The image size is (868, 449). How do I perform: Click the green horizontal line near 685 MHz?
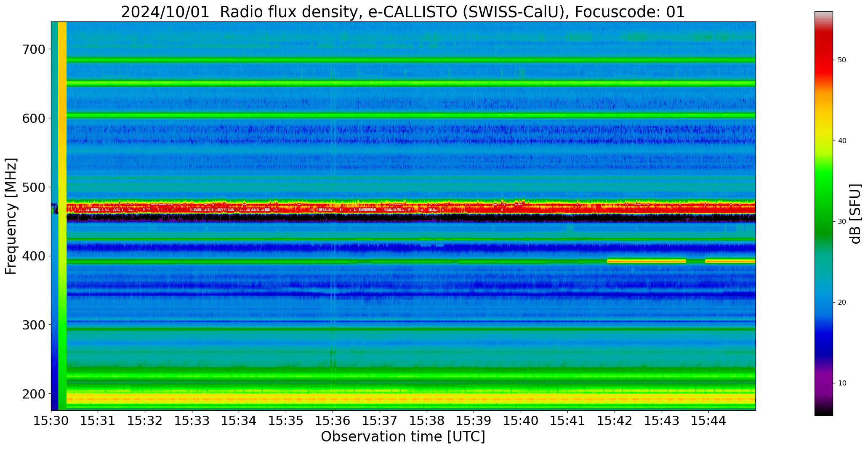pyautogui.click(x=411, y=61)
